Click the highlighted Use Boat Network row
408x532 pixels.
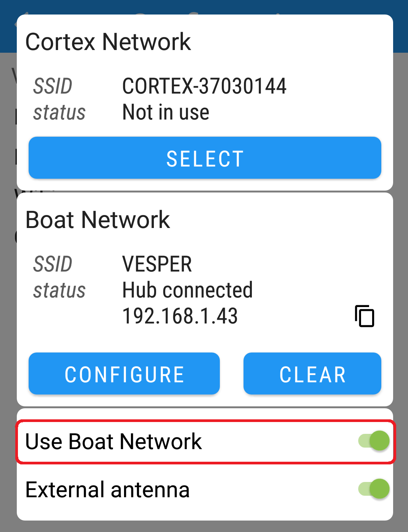(x=114, y=441)
